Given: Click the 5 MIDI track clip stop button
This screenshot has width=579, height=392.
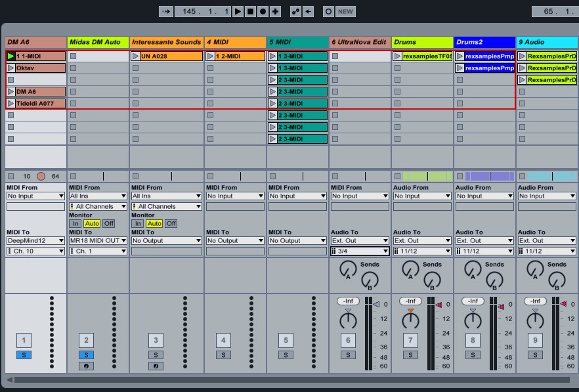Looking at the screenshot, I should pyautogui.click(x=272, y=176).
